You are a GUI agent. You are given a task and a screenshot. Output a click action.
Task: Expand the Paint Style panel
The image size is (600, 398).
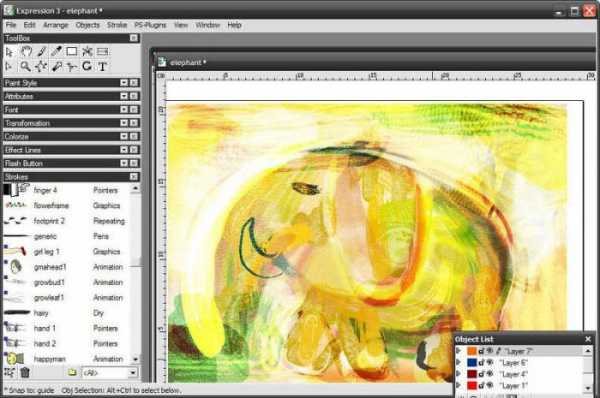(x=124, y=83)
